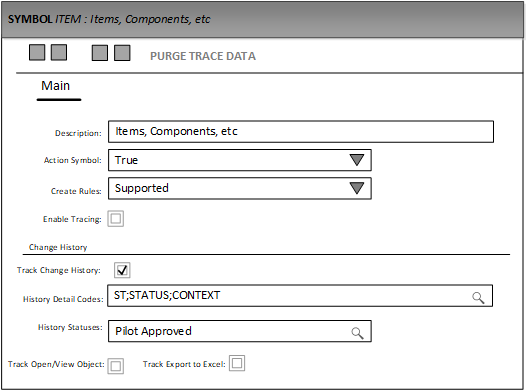Image resolution: width=527 pixels, height=391 pixels.
Task: Check the Track Export to Excel box
Action: (237, 363)
